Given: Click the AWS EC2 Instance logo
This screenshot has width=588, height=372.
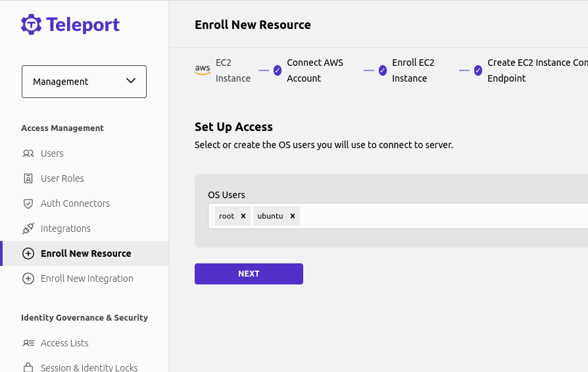Looking at the screenshot, I should coord(203,70).
